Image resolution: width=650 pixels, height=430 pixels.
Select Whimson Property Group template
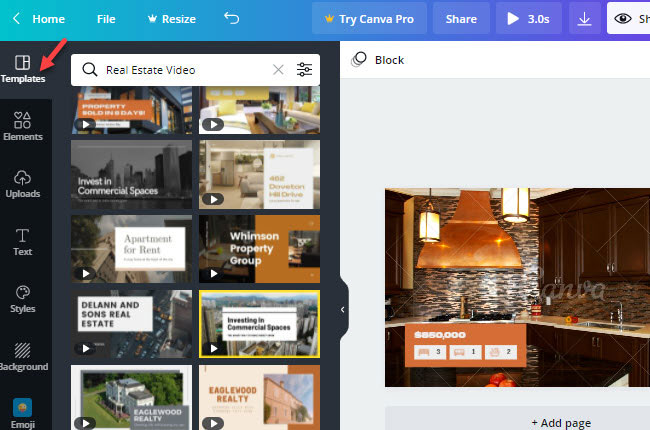(260, 249)
